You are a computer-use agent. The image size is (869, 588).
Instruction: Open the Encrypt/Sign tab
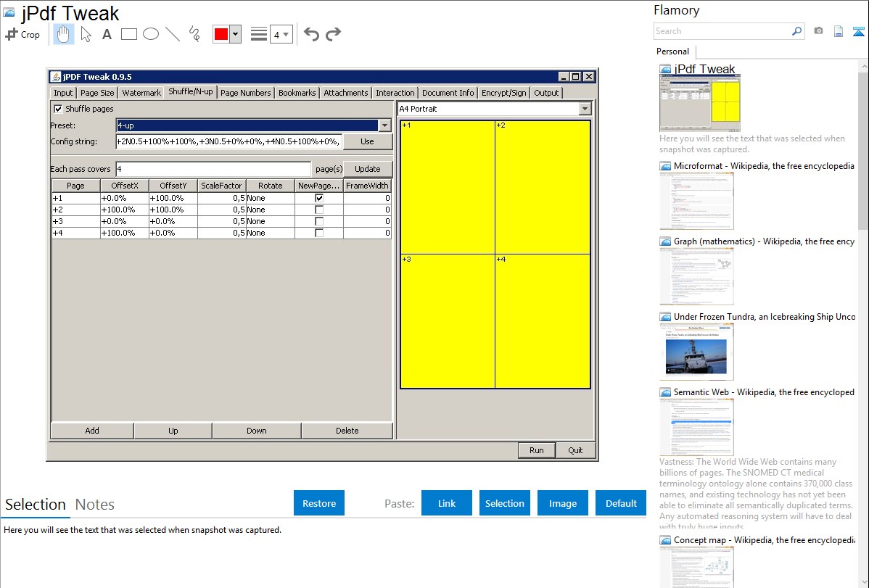tap(504, 93)
